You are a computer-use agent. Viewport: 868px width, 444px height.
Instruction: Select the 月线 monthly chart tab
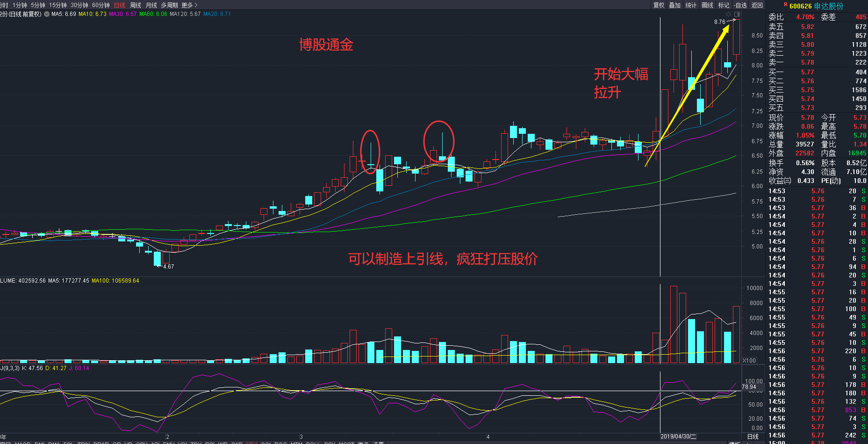(x=151, y=5)
